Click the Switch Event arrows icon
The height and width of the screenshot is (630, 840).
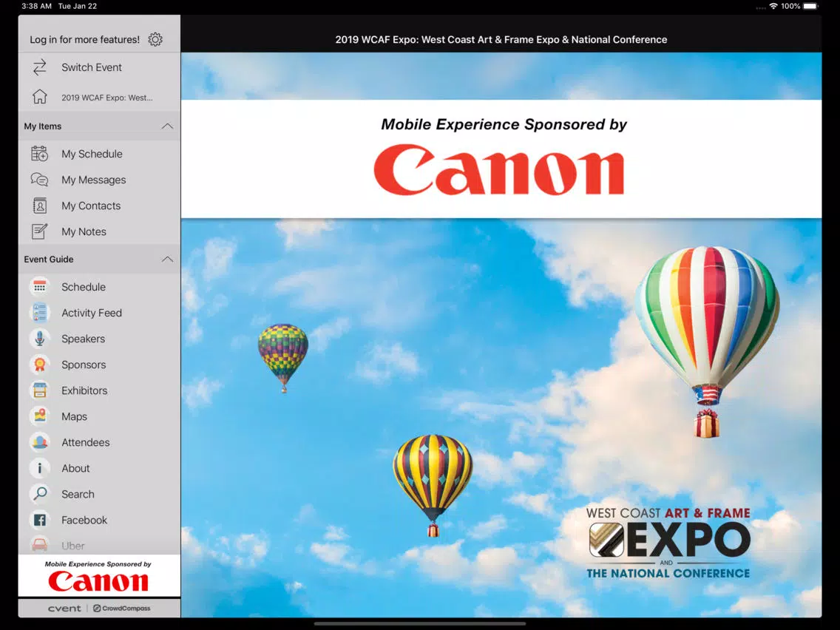(40, 67)
